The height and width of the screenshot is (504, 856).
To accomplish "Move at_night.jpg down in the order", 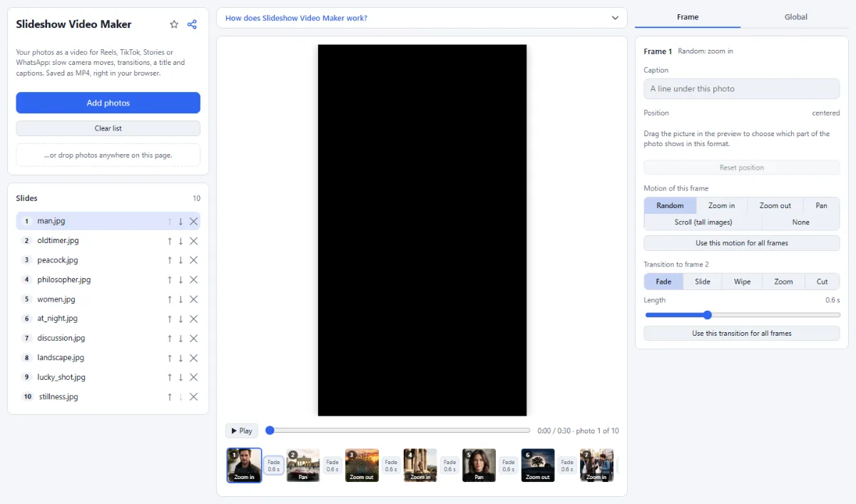I will coord(181,319).
